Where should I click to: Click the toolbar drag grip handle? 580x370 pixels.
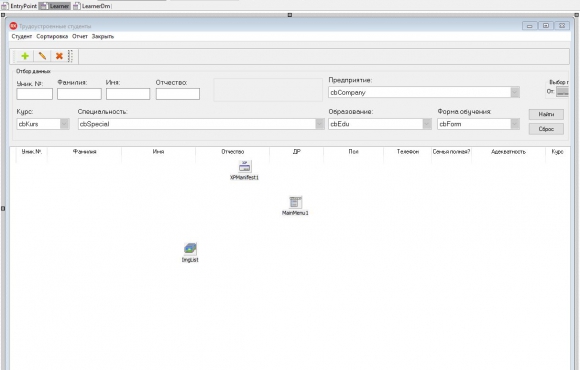[x=70, y=56]
